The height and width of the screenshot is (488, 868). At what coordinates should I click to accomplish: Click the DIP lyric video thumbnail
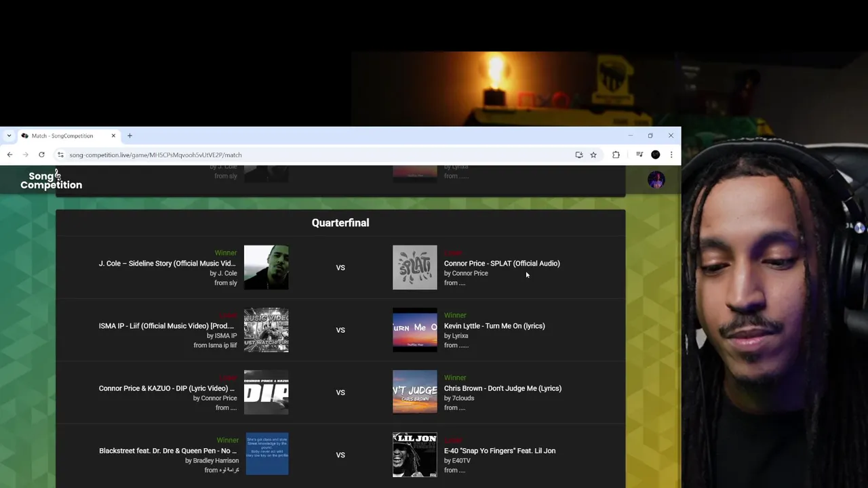(266, 392)
